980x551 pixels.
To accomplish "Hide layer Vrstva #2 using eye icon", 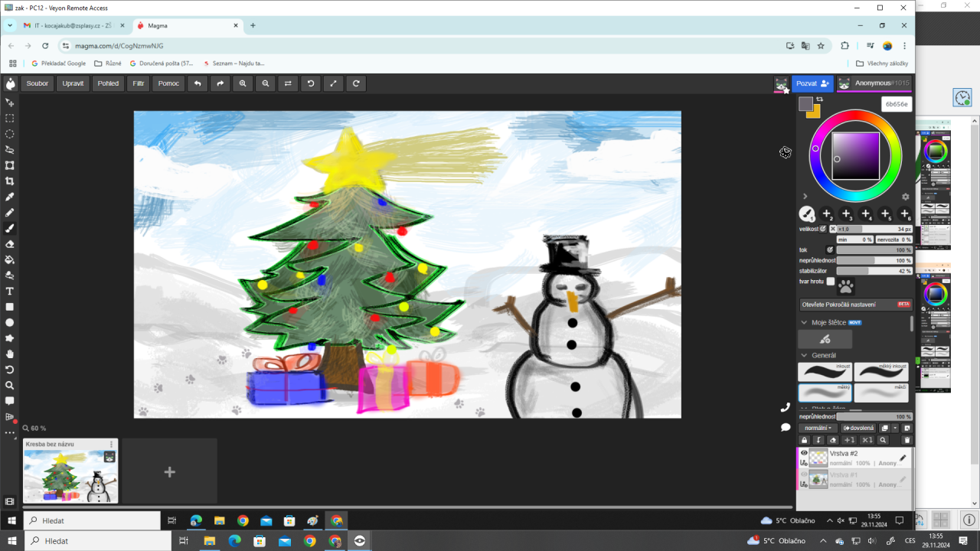I will click(x=804, y=453).
